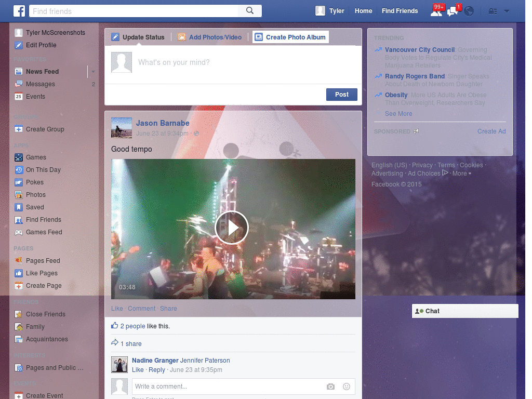Click the Post button

[342, 95]
